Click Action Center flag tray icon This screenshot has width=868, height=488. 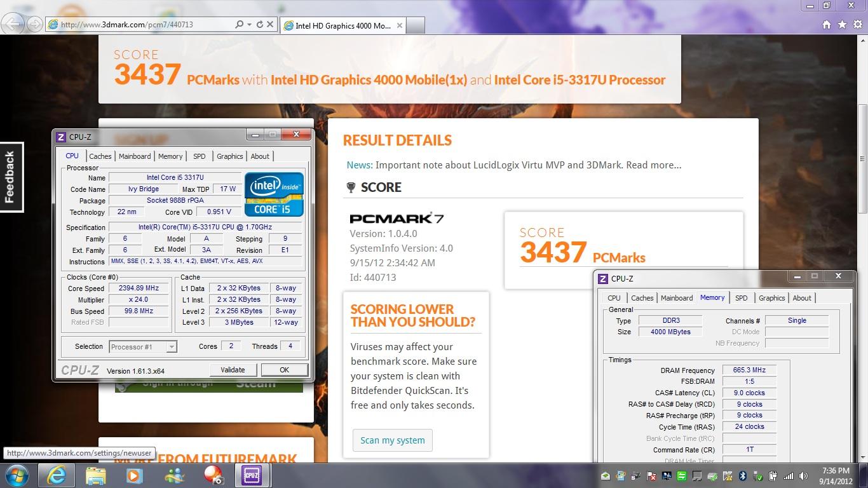click(x=651, y=476)
